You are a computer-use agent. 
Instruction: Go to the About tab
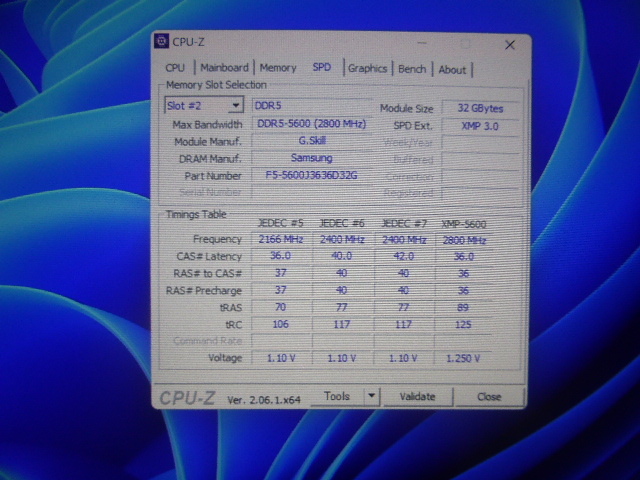452,70
